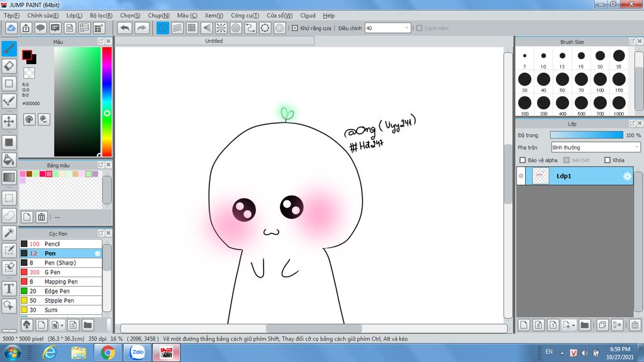Screen dimensions: 644x362
Task: Enable the Khóa layer lock checkbox
Action: point(608,160)
